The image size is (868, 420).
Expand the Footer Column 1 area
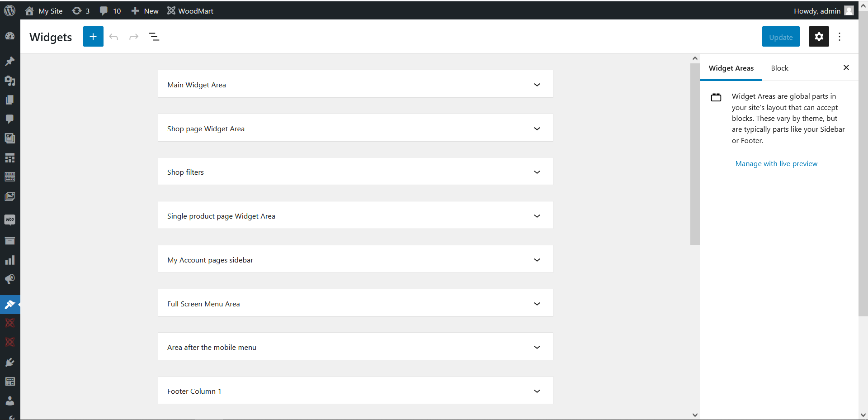tap(537, 391)
